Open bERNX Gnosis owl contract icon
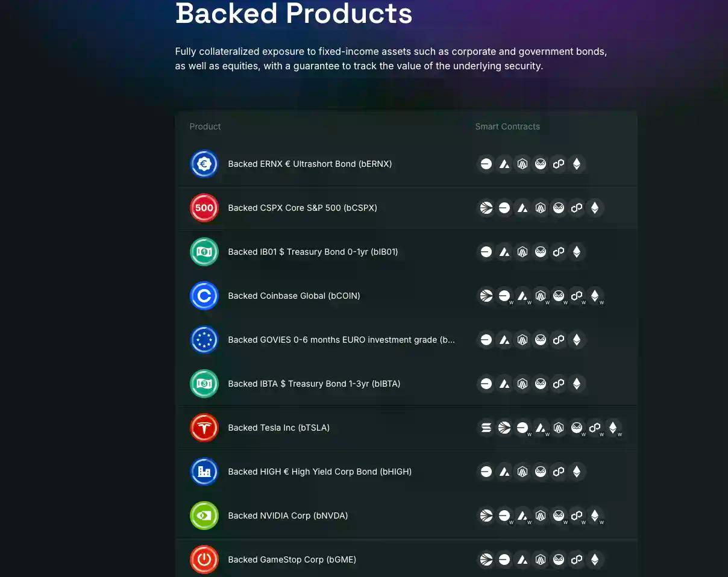 pyautogui.click(x=541, y=164)
